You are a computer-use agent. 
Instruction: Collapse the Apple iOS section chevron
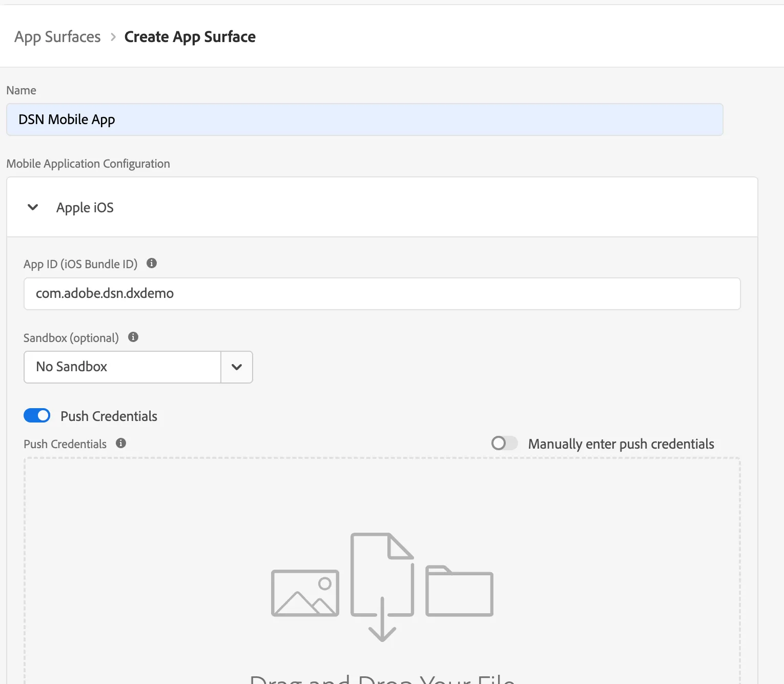click(x=33, y=207)
